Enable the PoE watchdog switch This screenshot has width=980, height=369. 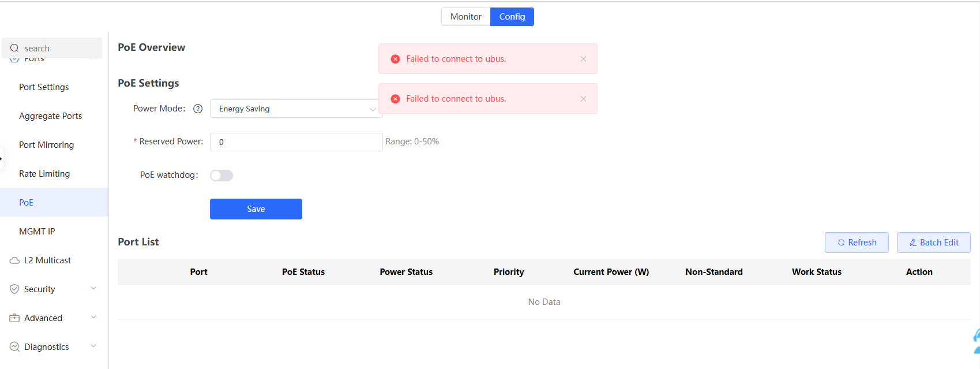[221, 176]
